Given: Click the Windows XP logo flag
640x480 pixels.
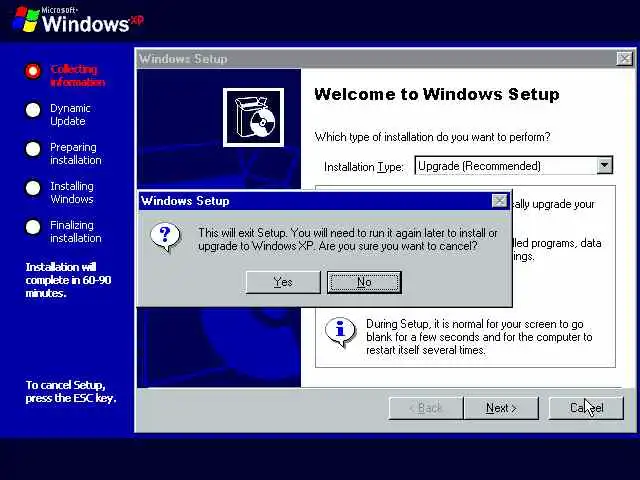Looking at the screenshot, I should coord(26,19).
